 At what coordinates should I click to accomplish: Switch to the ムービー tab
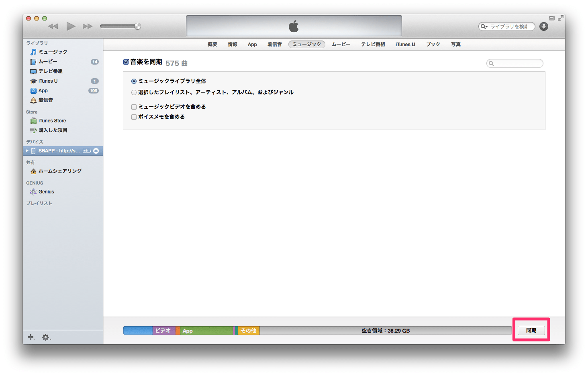point(341,45)
